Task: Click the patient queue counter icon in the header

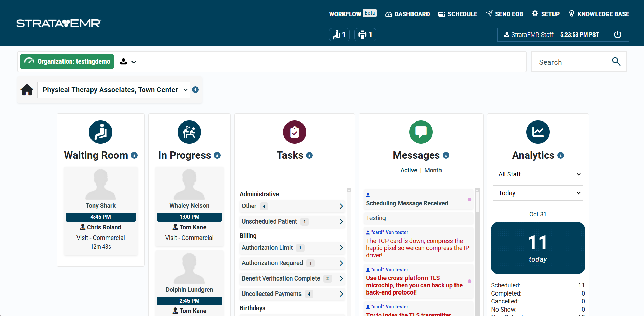Action: coord(339,34)
